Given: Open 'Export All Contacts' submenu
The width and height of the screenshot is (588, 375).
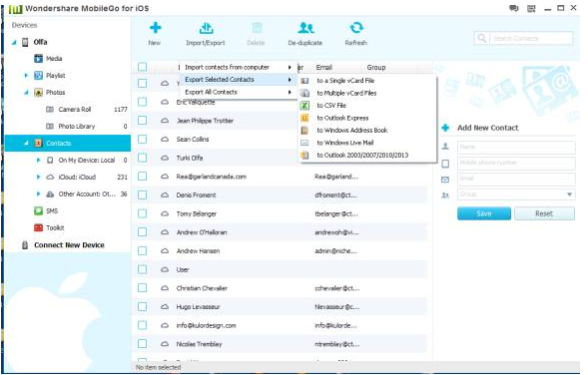Looking at the screenshot, I should 239,92.
